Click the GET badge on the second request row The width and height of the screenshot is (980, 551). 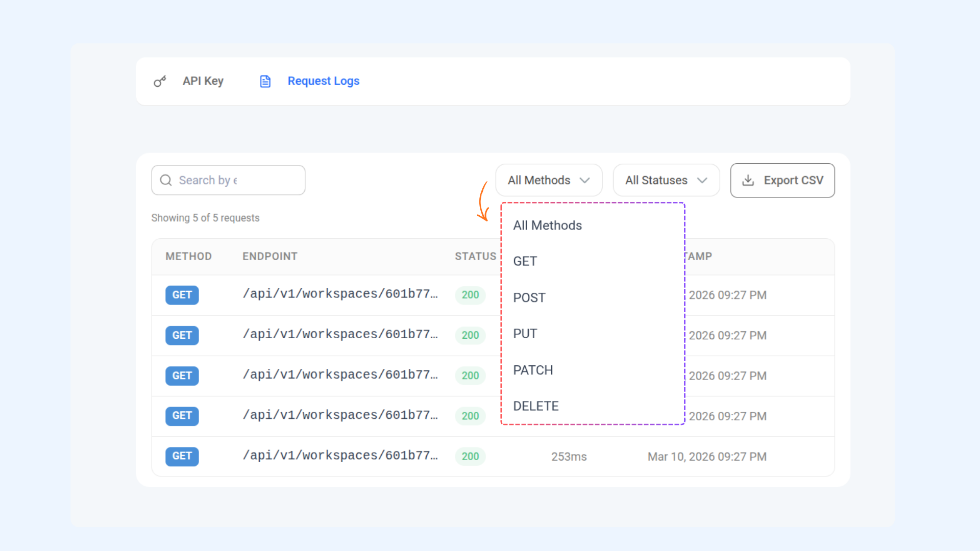coord(182,335)
